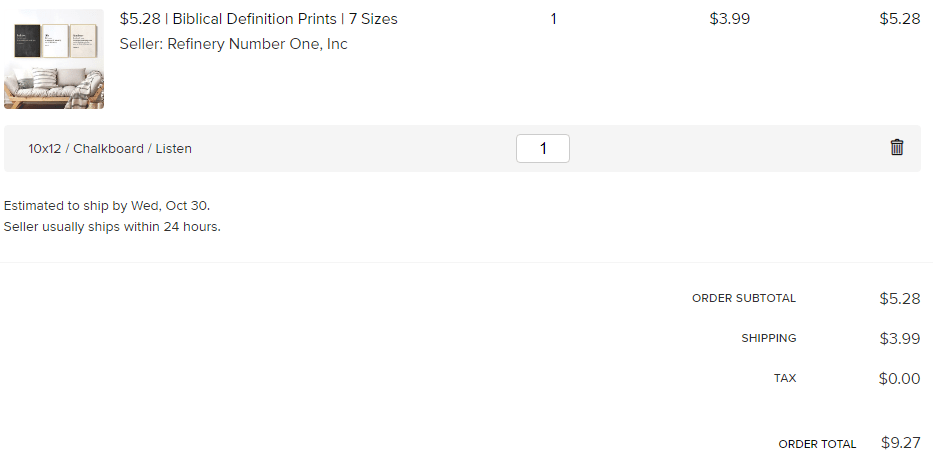Click the ORDER TOTAL label

pyautogui.click(x=817, y=444)
